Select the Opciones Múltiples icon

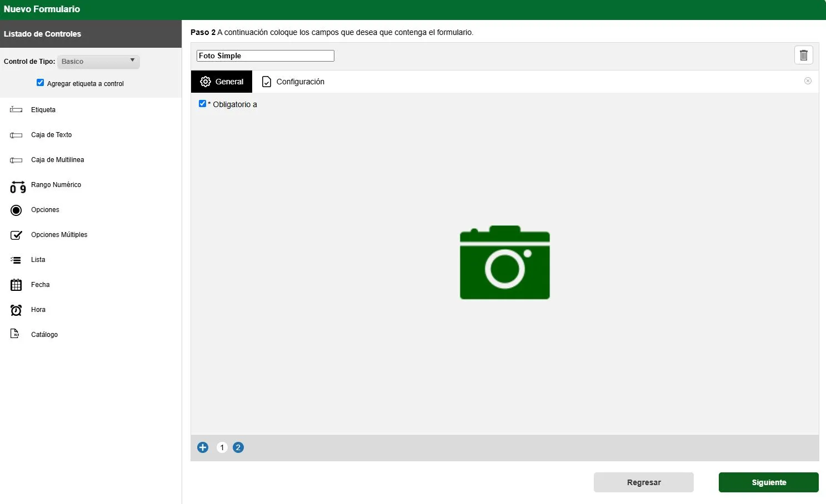[16, 235]
